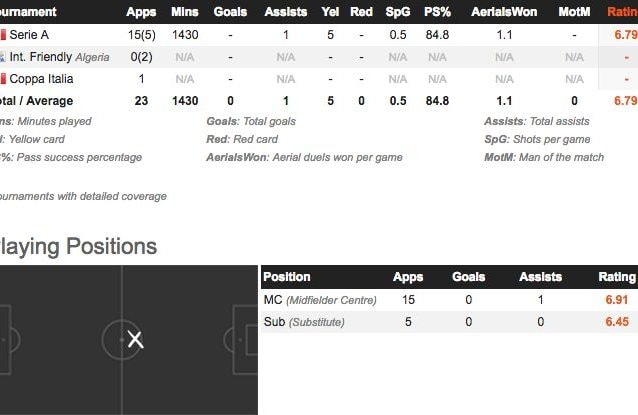Open the Int. Friendly tournament link
Viewport: 638px width, 415px height.
pyautogui.click(x=41, y=57)
